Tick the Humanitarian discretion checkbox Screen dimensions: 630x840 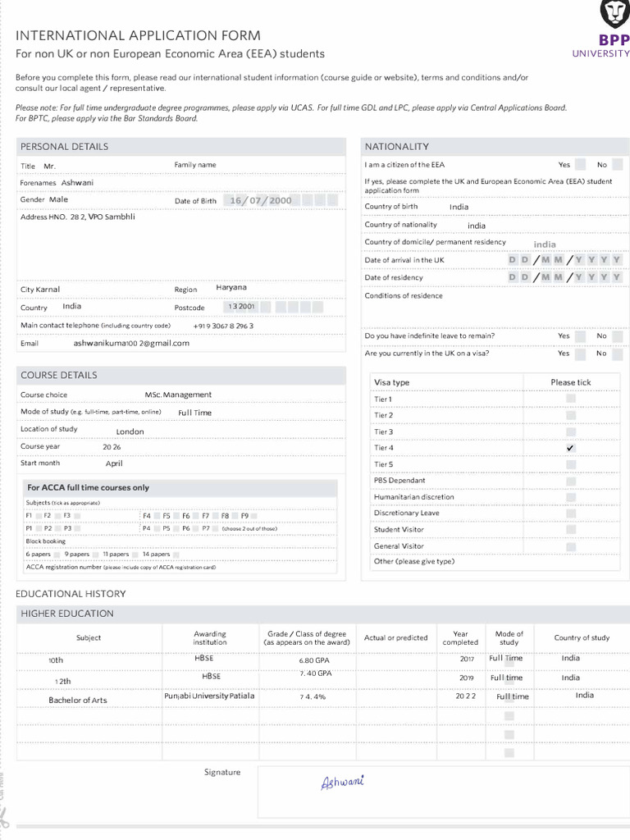571,497
